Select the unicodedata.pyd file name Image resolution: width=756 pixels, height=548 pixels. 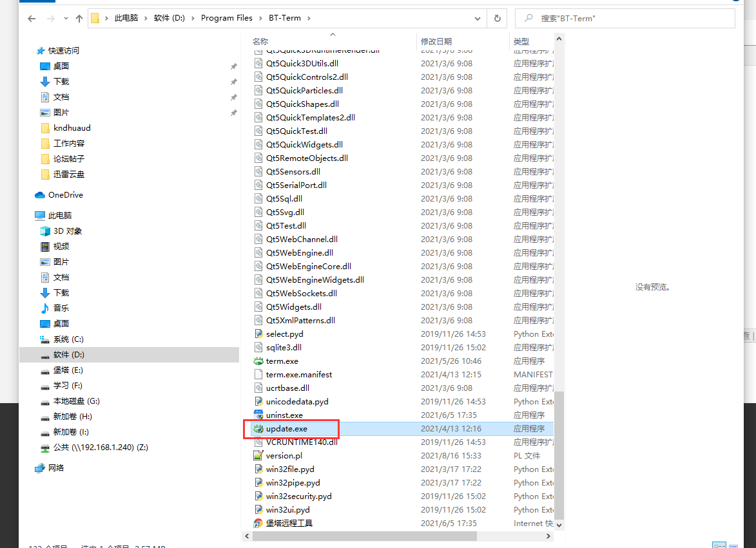tap(297, 401)
